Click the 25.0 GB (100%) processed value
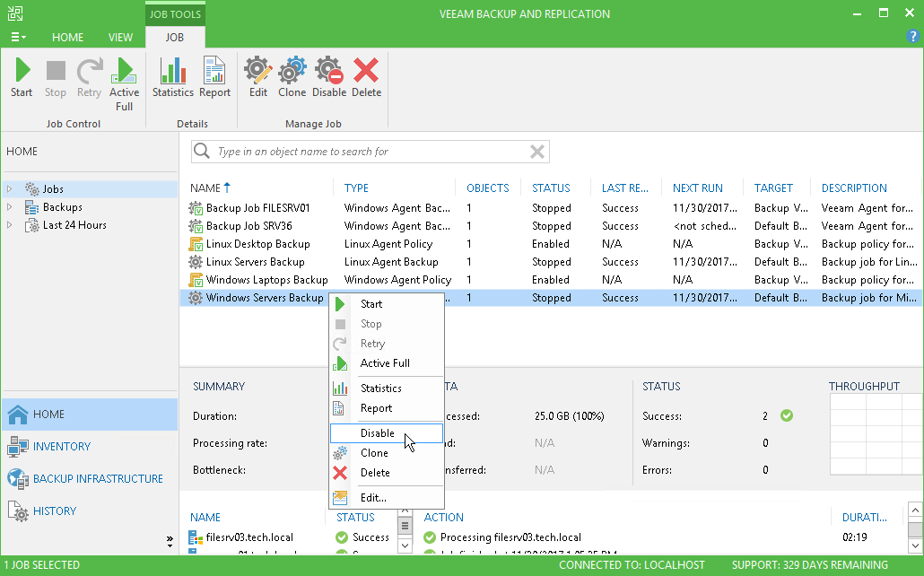The height and width of the screenshot is (576, 924). (x=570, y=416)
